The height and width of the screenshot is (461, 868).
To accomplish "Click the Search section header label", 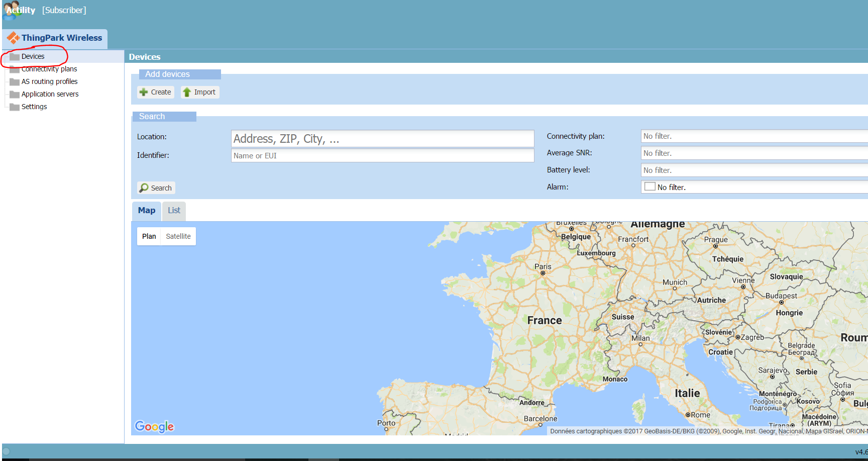I will (164, 117).
